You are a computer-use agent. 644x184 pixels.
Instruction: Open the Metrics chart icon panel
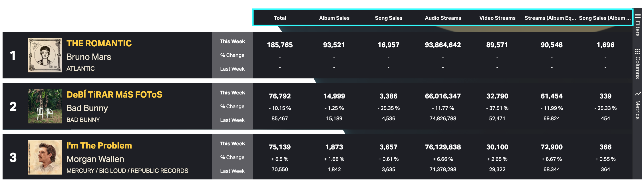tap(637, 94)
